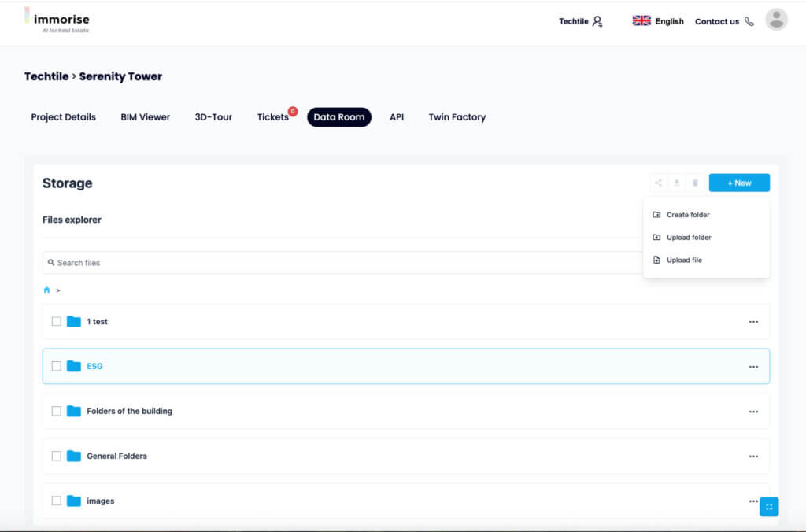Open the General Folders name
The height and width of the screenshot is (532, 806).
[x=116, y=456]
